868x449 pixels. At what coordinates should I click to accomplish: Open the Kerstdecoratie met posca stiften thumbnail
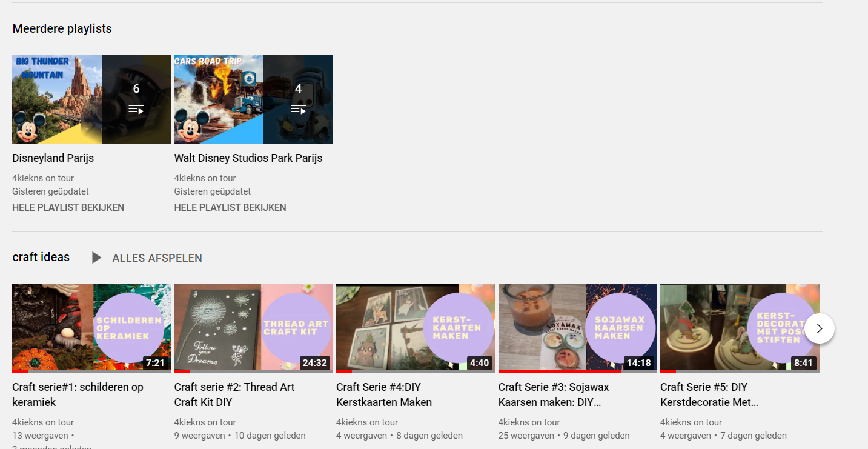tap(740, 328)
